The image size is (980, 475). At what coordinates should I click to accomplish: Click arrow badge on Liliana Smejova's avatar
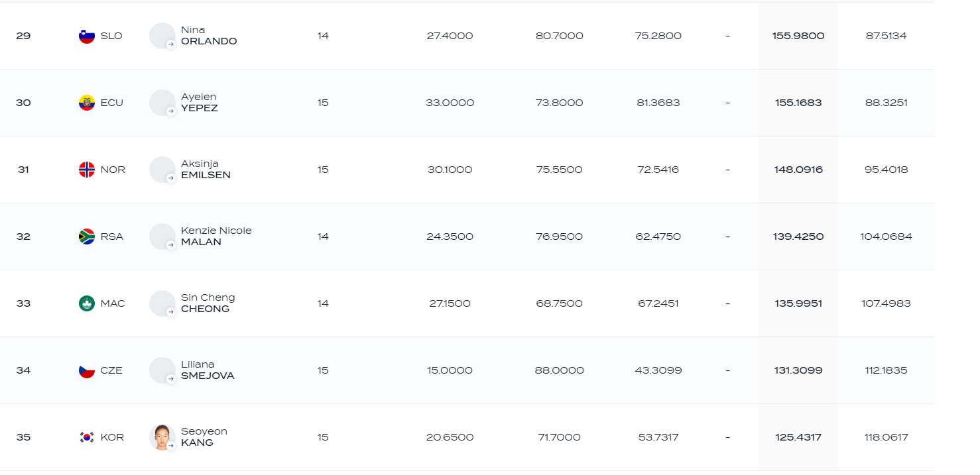(x=170, y=379)
